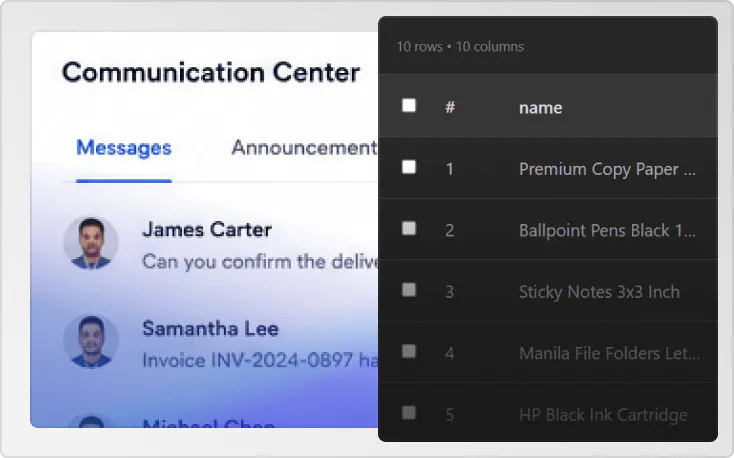Check the box for row 4 Manila File Folders
734x458 pixels.
coord(409,351)
